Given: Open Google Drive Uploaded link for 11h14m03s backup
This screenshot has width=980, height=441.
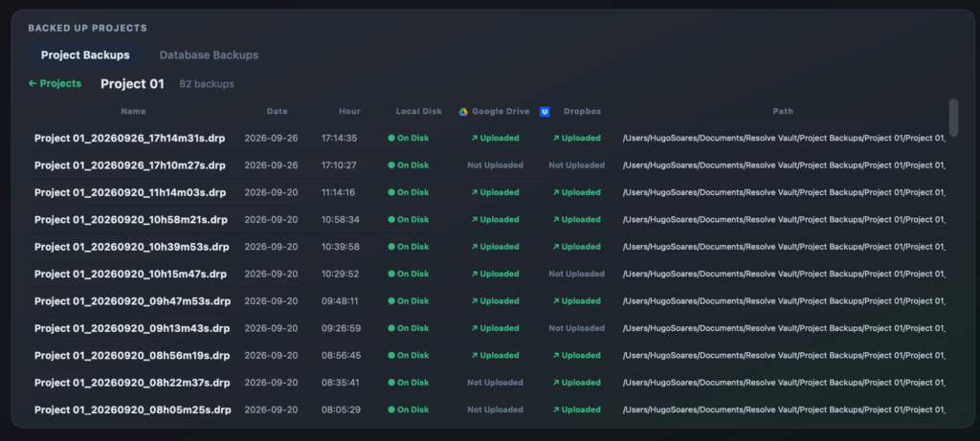Looking at the screenshot, I should point(495,192).
